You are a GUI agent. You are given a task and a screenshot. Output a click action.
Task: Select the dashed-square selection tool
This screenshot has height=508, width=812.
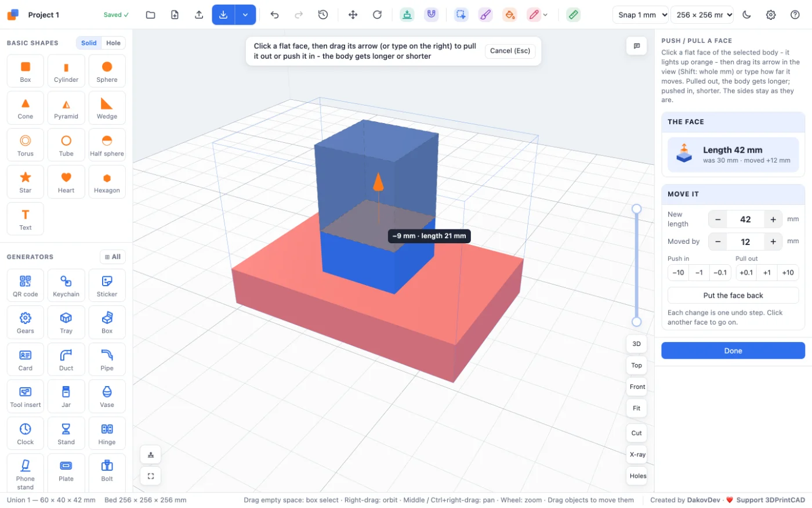tap(461, 15)
